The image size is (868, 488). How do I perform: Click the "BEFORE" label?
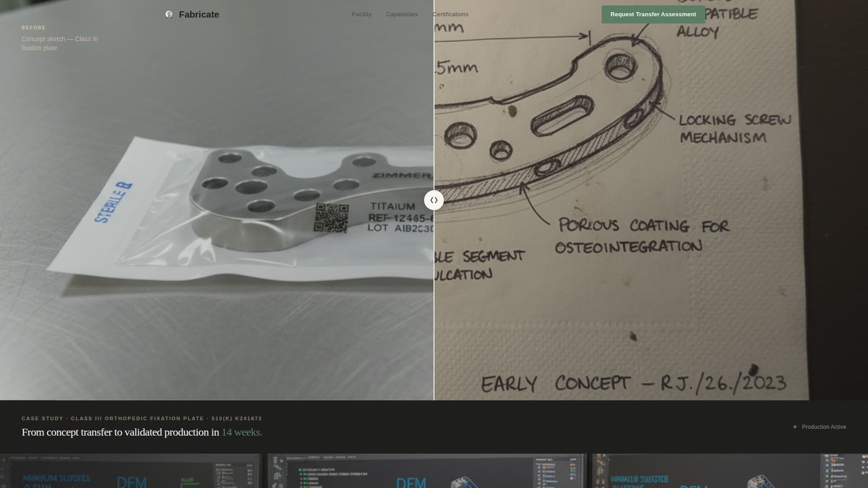pos(33,28)
